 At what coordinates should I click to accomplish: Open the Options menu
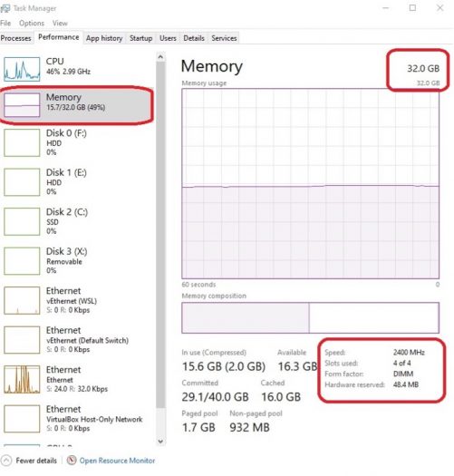coord(32,23)
